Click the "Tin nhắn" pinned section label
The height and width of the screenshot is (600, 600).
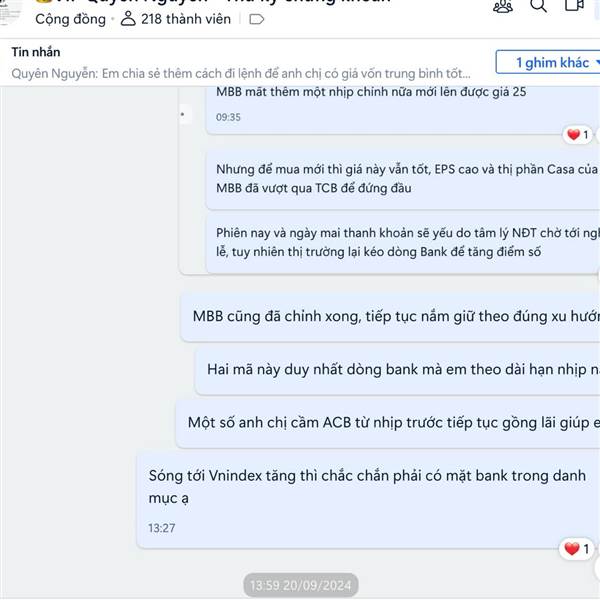(36, 52)
